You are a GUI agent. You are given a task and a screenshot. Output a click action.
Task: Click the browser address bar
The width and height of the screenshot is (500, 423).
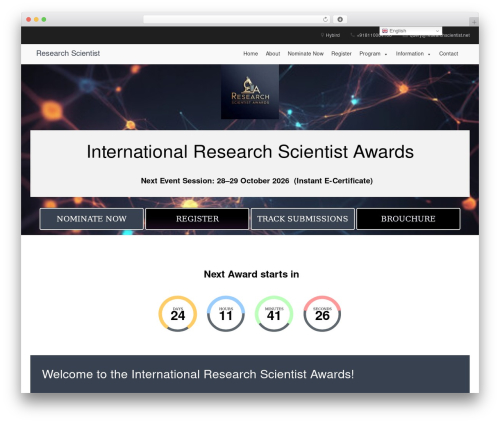pyautogui.click(x=237, y=19)
